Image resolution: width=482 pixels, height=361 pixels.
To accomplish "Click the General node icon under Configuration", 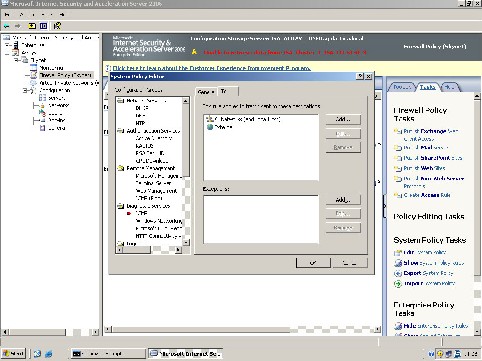I will (42, 128).
